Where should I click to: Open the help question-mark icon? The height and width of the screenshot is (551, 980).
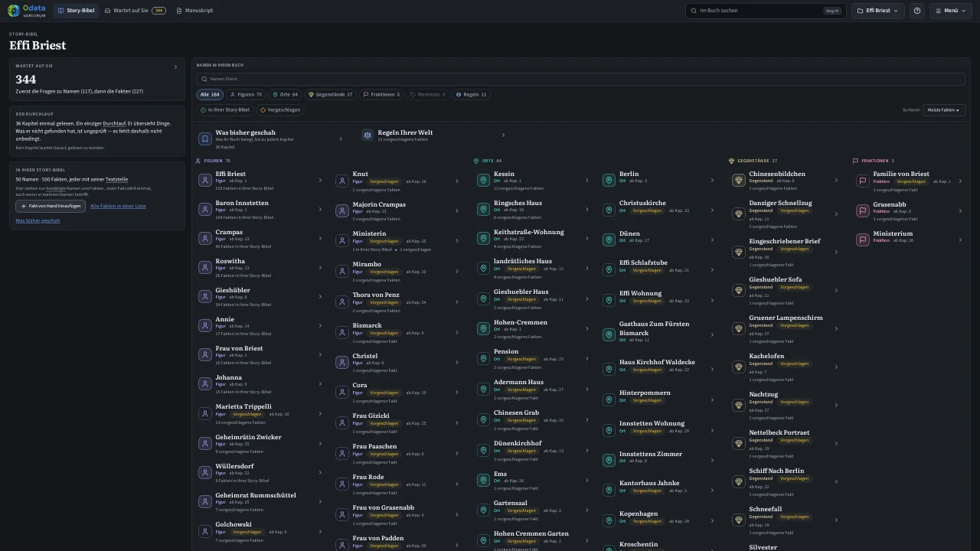coord(917,11)
